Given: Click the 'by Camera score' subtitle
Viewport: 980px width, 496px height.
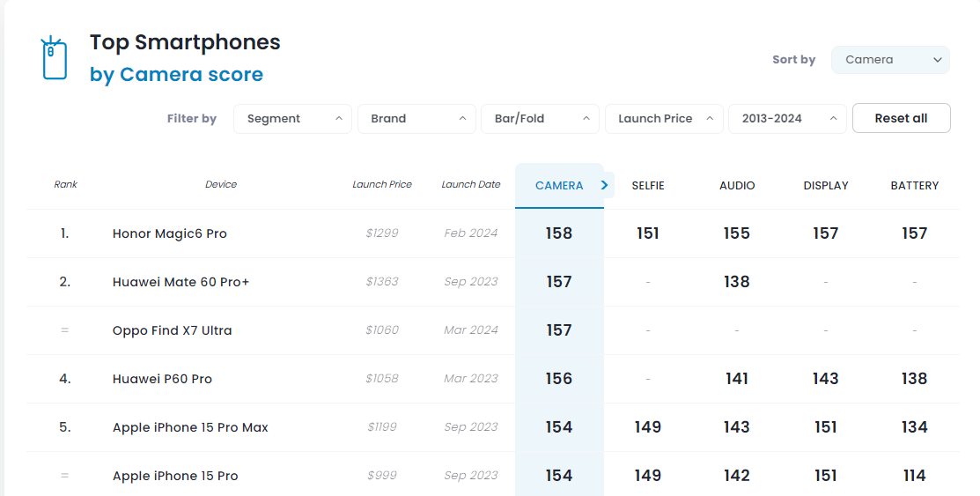Looking at the screenshot, I should tap(176, 74).
